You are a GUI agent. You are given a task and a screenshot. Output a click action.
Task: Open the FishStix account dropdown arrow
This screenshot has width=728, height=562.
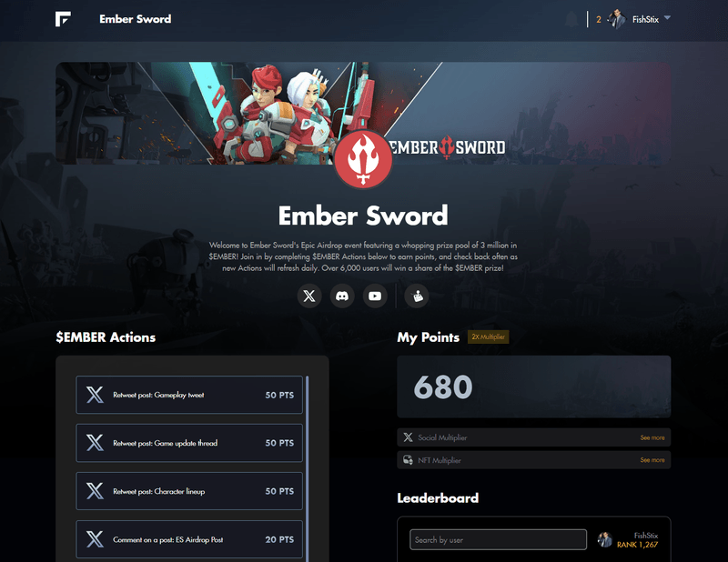[x=667, y=18]
